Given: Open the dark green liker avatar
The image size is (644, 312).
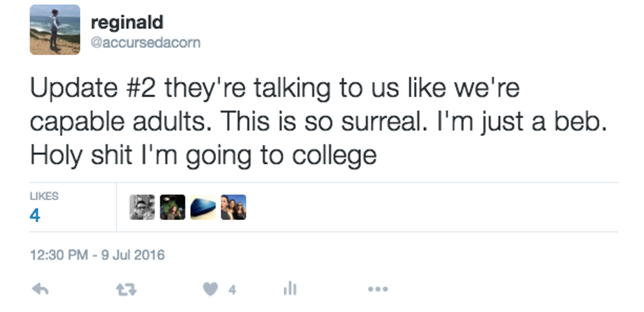Looking at the screenshot, I should (173, 207).
